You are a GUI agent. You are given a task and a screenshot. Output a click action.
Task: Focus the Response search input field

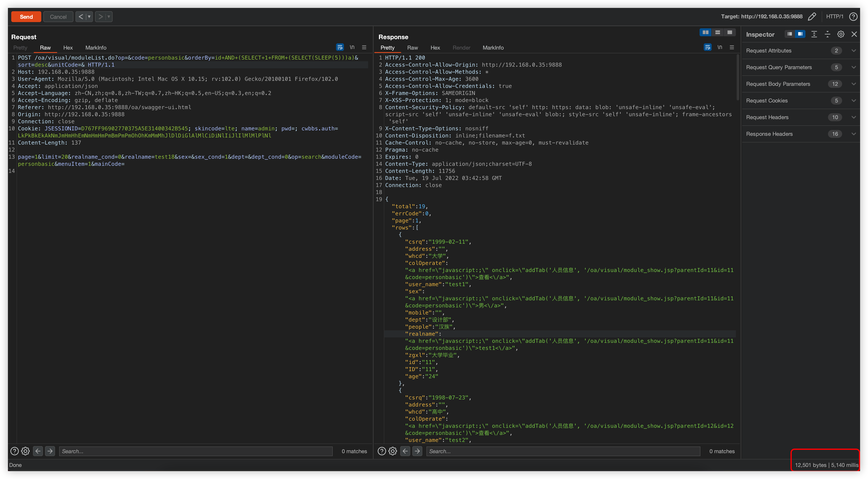click(563, 451)
